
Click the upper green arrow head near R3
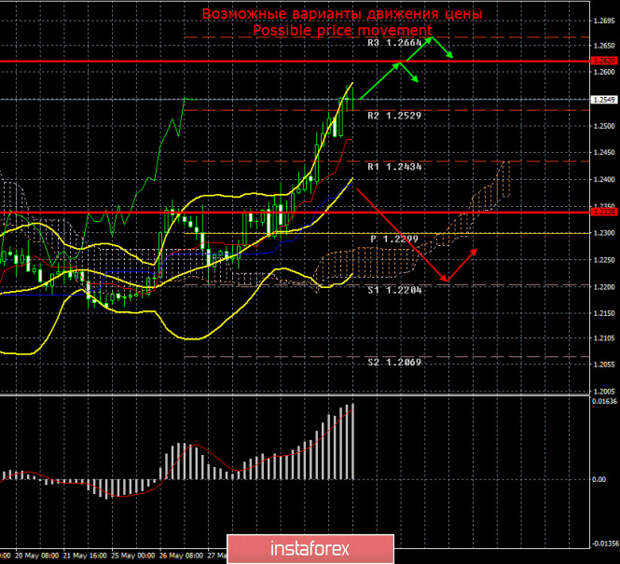(x=431, y=39)
